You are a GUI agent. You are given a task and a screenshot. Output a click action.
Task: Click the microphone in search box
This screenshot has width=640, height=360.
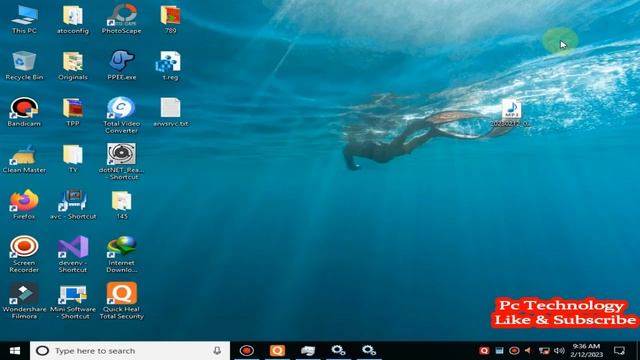(217, 351)
